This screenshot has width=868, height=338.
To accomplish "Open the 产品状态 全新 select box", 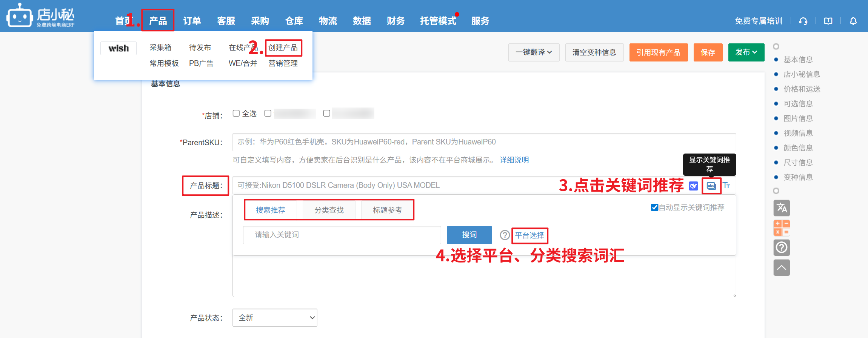I will [x=275, y=318].
